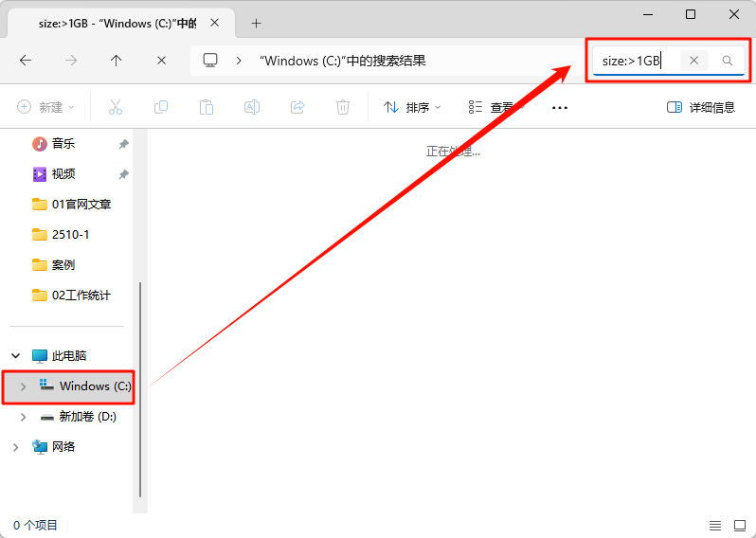Image resolution: width=756 pixels, height=538 pixels.
Task: Click the Rename icon in toolbar
Action: tap(252, 107)
